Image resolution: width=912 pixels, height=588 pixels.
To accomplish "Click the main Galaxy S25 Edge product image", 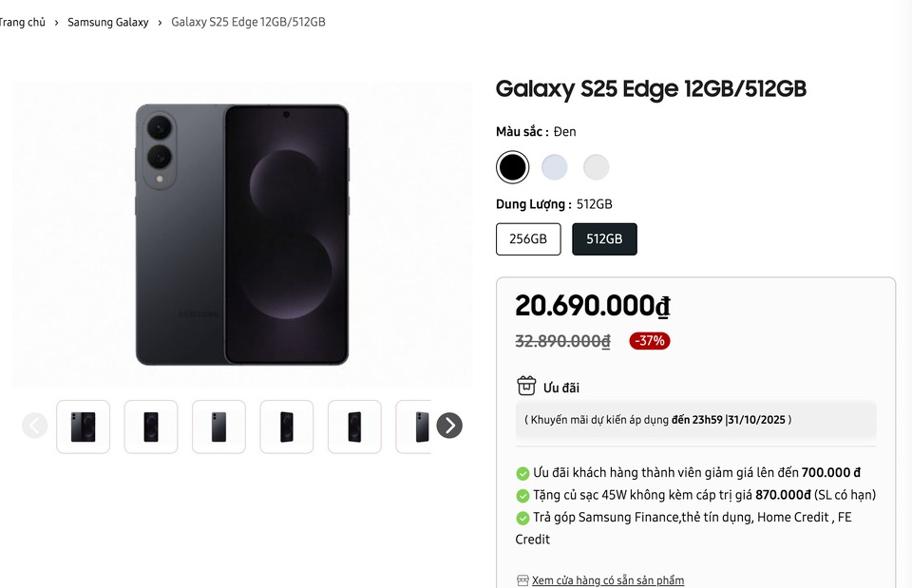I will coord(242,235).
